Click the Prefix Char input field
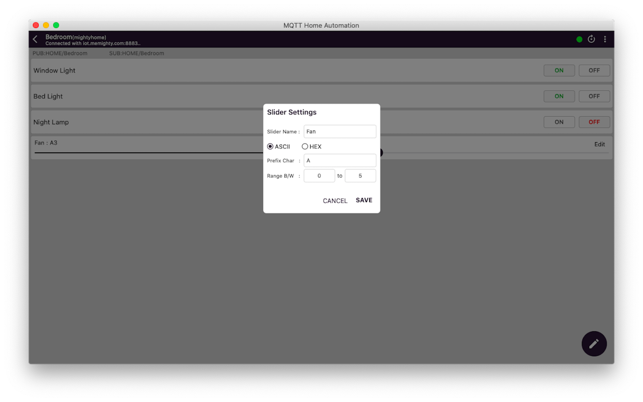This screenshot has width=643, height=402. click(x=340, y=161)
